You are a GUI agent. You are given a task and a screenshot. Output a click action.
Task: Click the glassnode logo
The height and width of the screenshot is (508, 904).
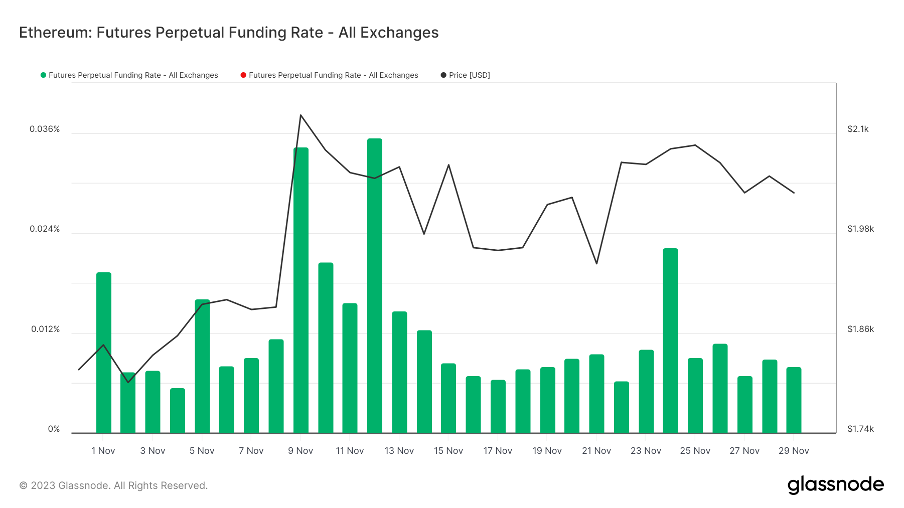(835, 485)
